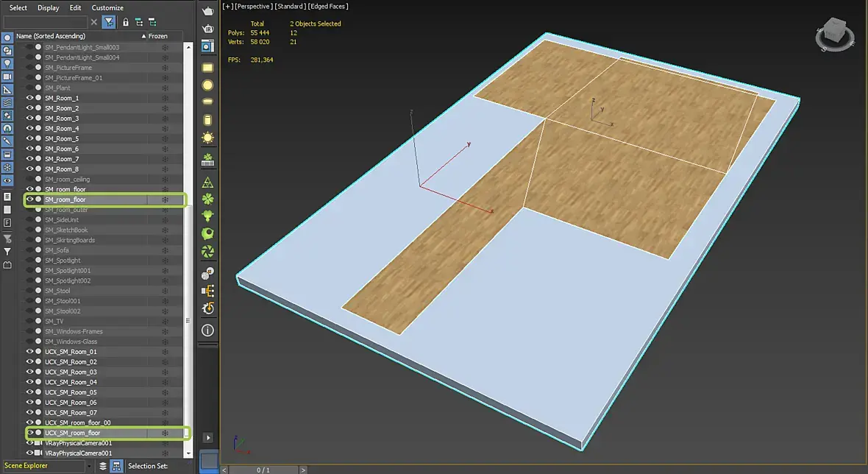Open the Customize menu
868x474 pixels.
[x=107, y=8]
